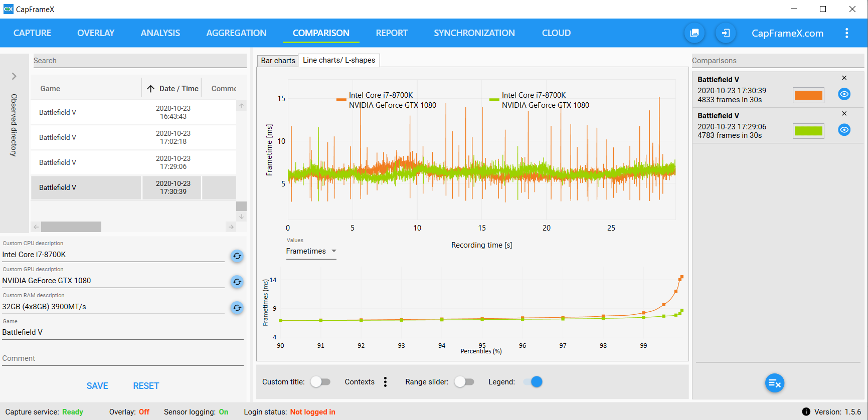Toggle visibility of 17:29:06 green record
The image size is (868, 420).
[844, 130]
